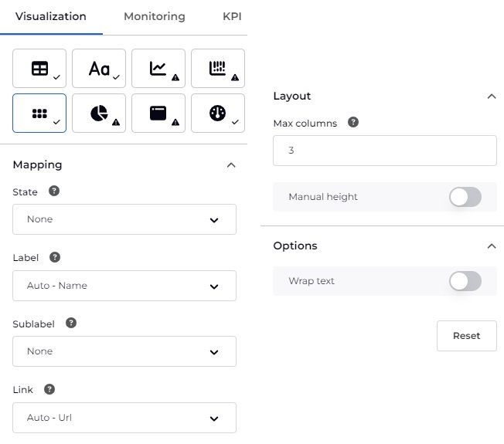Viewport: 504px width, 444px height.
Task: Choose the Bar chart visualization
Action: (218, 68)
